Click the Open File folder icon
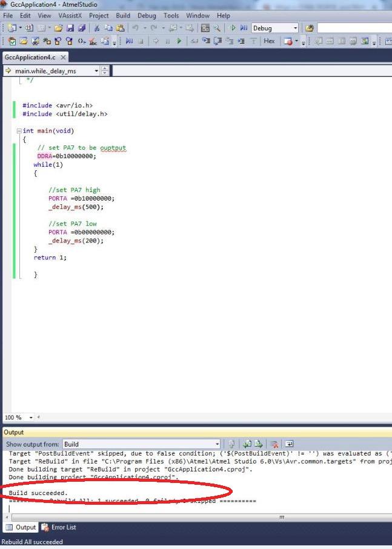Image resolution: width=392 pixels, height=549 pixels. pos(58,28)
